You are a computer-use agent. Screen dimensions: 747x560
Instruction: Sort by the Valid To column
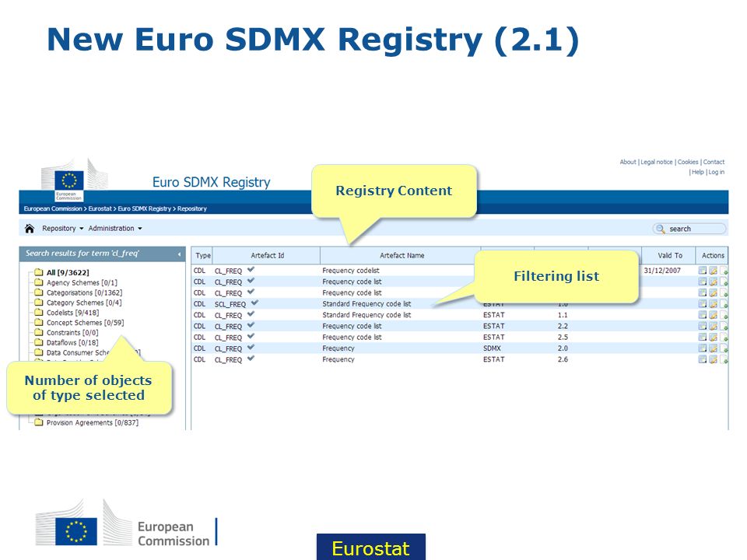(x=669, y=256)
